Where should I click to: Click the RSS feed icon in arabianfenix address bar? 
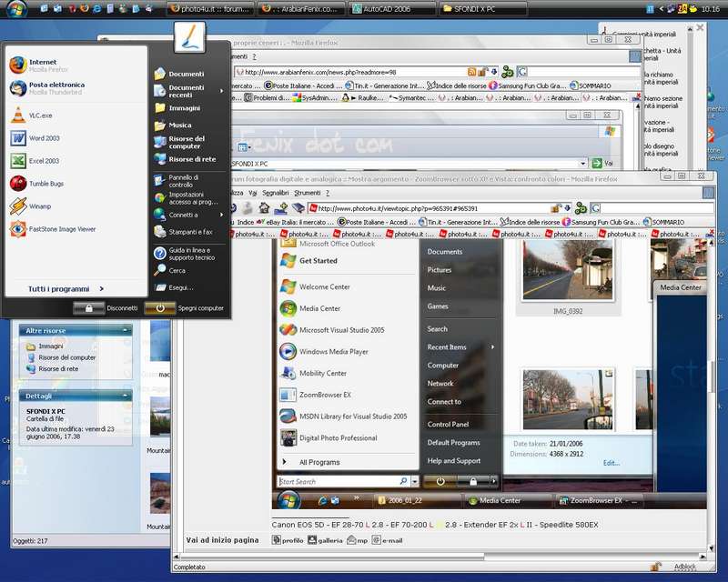pos(471,72)
